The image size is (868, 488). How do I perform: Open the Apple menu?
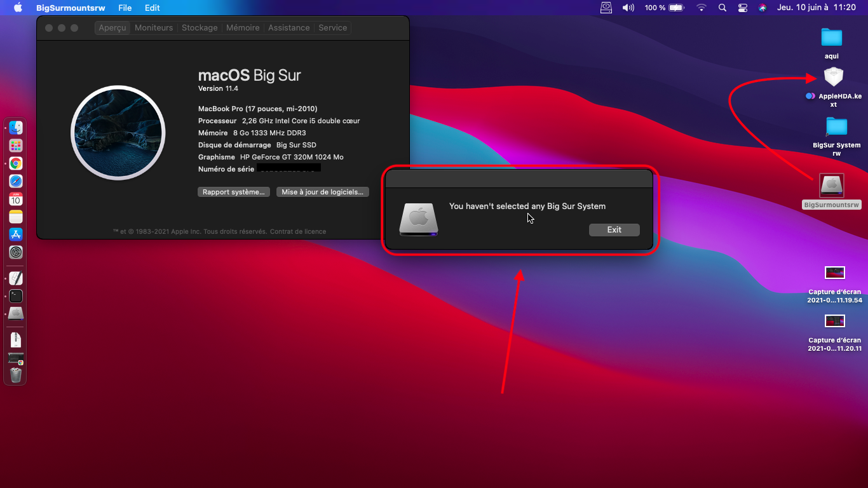pyautogui.click(x=18, y=8)
